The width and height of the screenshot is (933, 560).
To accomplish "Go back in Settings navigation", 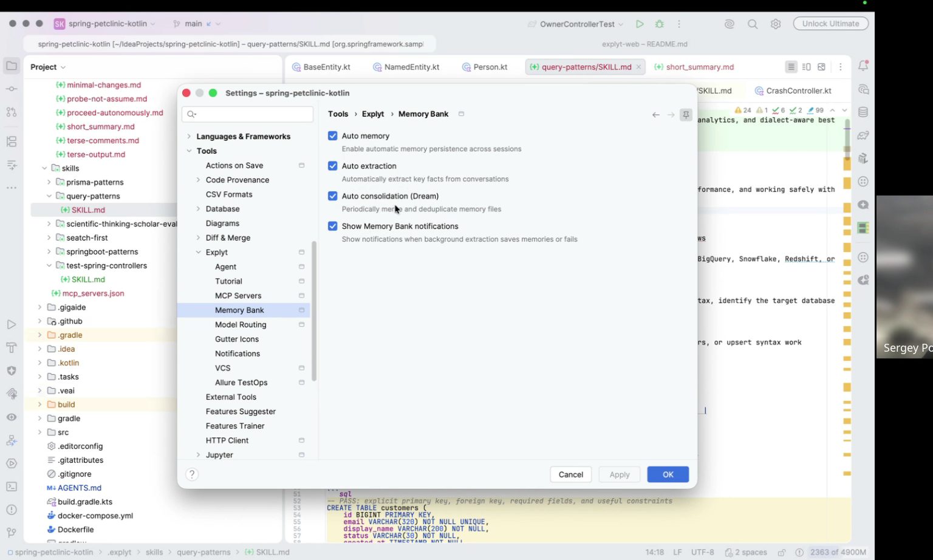I will pos(656,114).
